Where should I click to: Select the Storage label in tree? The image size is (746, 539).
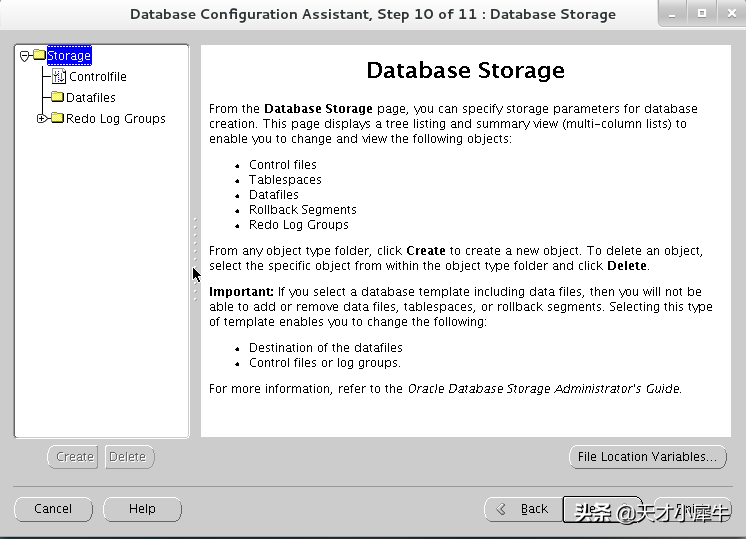[x=69, y=56]
